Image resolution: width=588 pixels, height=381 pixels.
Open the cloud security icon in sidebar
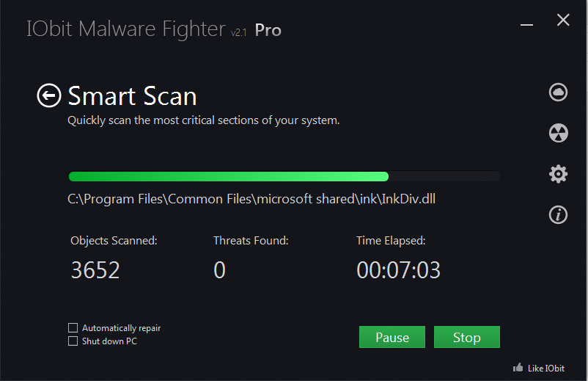coord(558,92)
